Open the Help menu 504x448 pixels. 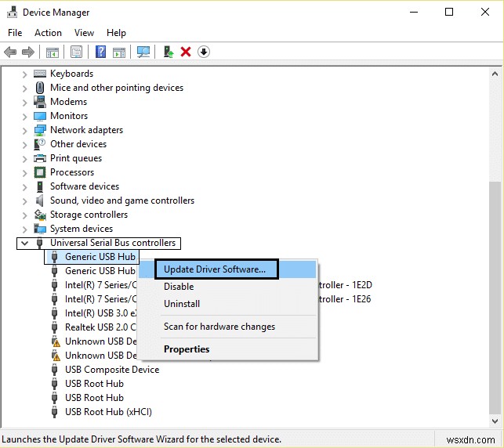[116, 33]
